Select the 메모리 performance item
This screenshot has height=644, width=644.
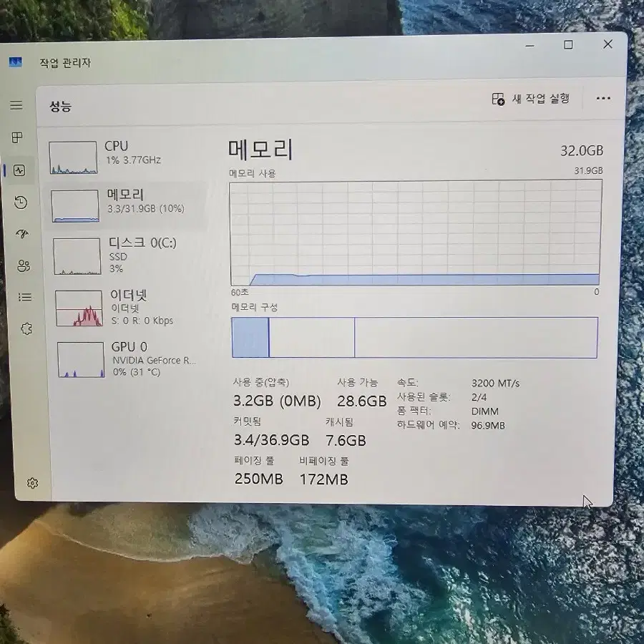click(x=125, y=205)
